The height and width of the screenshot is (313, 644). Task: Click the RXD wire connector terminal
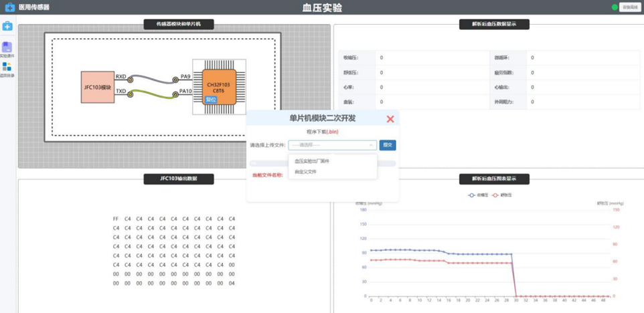[131, 80]
